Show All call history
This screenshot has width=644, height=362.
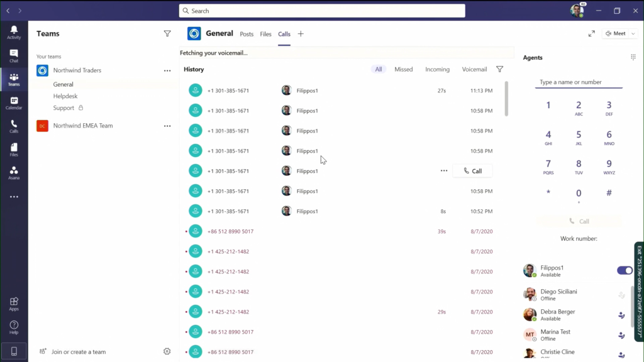point(378,69)
